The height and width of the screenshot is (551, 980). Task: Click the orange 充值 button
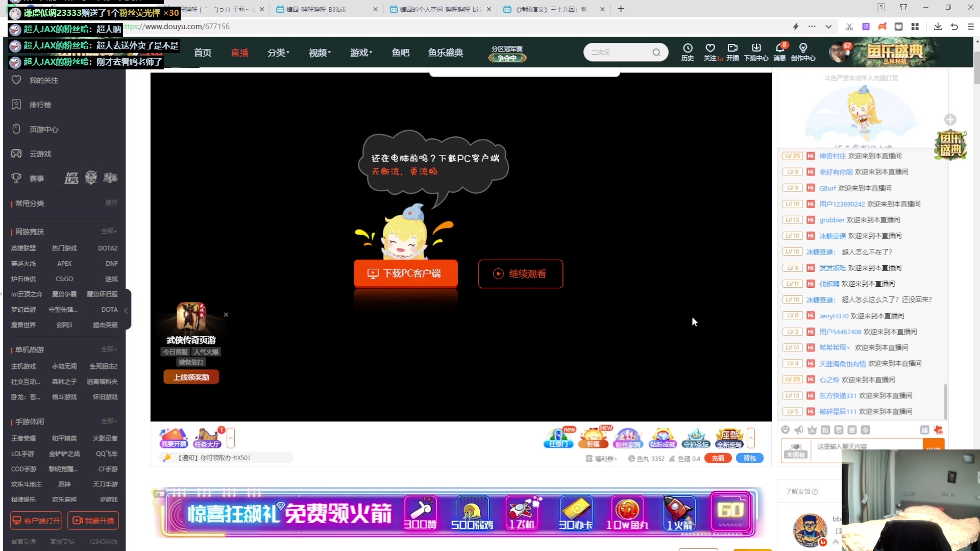(x=718, y=458)
